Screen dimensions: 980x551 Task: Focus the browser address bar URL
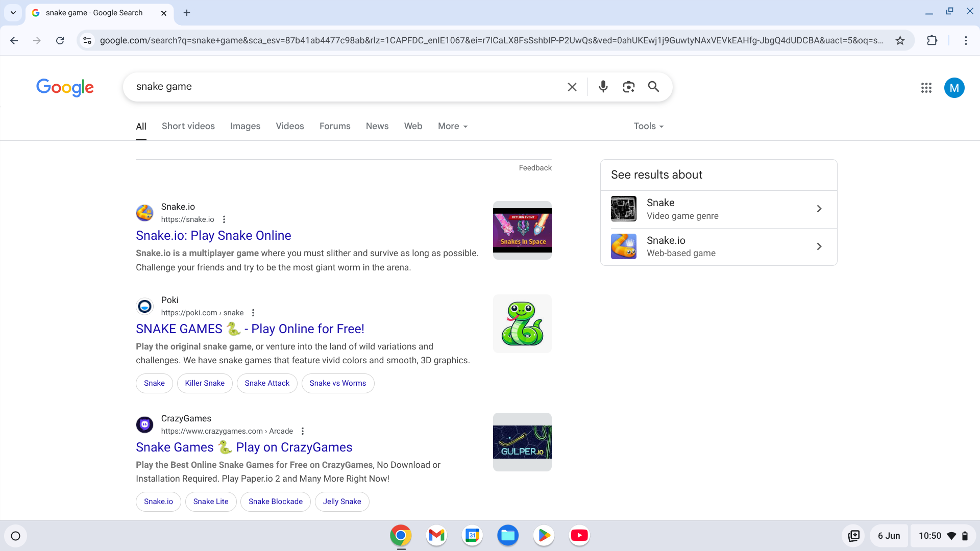(491, 40)
